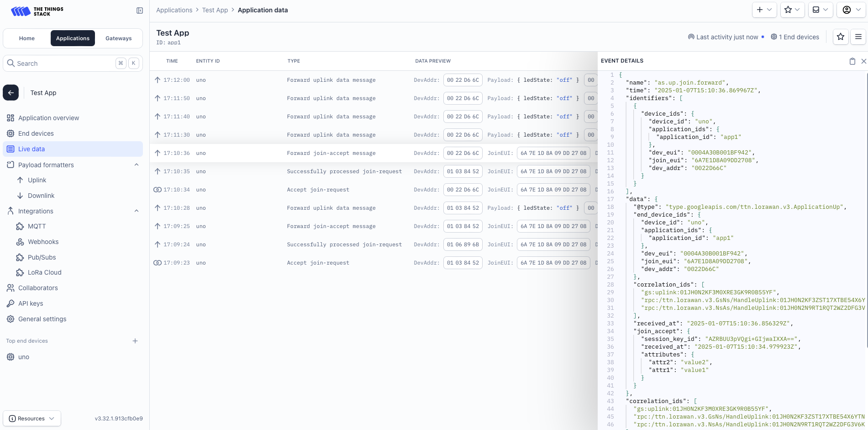Collapse the Integrations section
Screen dimensions: 868x430
[x=137, y=211]
